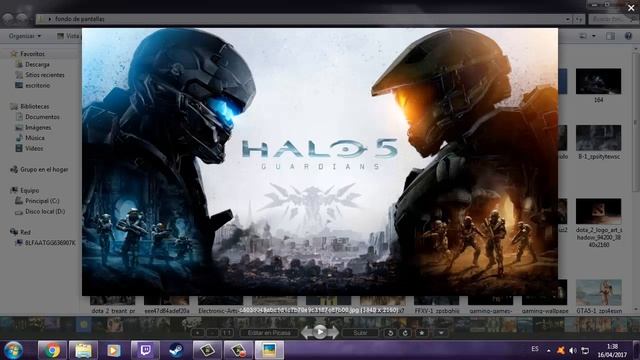Open the Windows Start menu

click(x=13, y=350)
